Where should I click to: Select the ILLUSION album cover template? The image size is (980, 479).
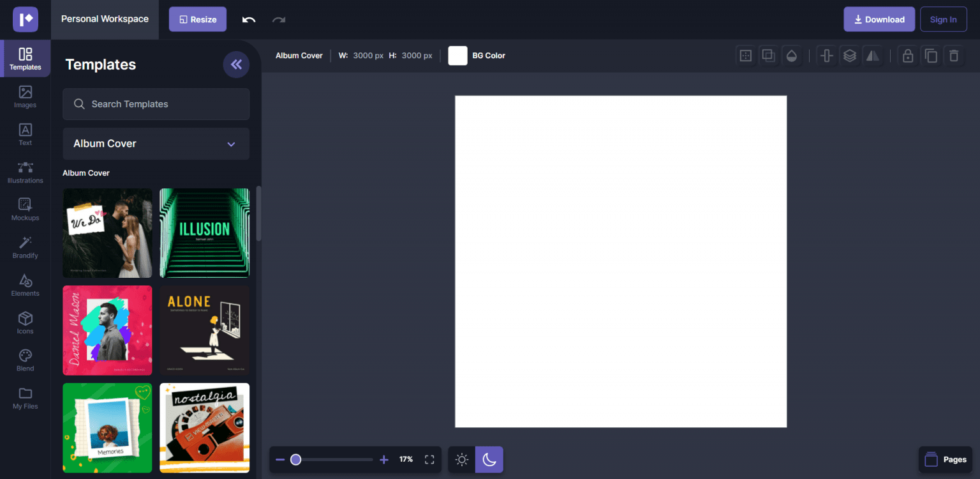coord(204,233)
